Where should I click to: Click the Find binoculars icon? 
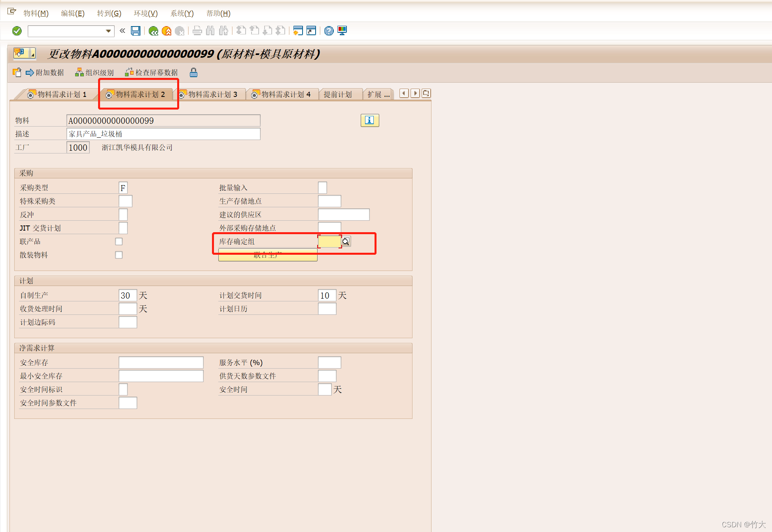coord(210,31)
